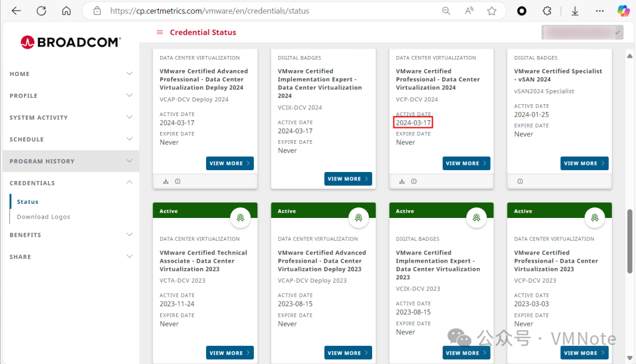The width and height of the screenshot is (636, 364).
Task: Click active date 2024-01-25 on vSAN card
Action: click(531, 115)
